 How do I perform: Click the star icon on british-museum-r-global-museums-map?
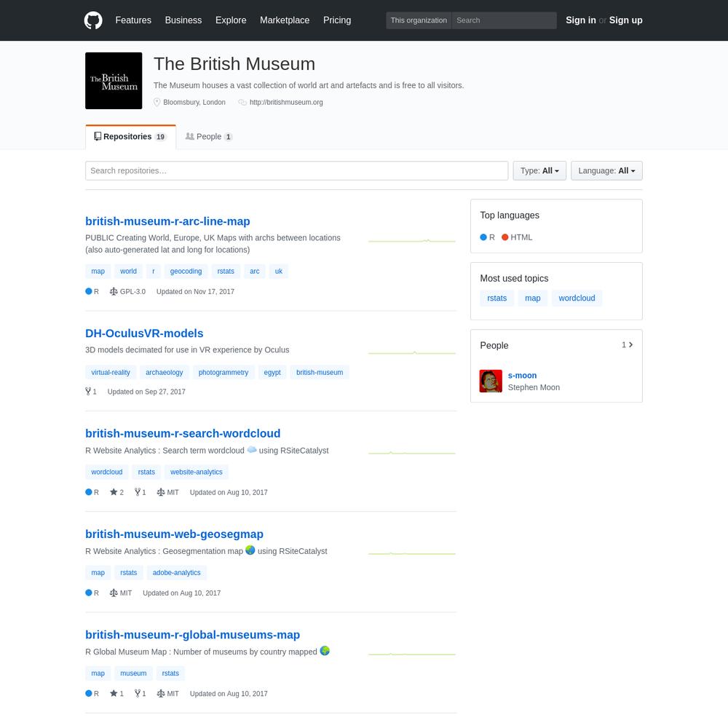[114, 693]
